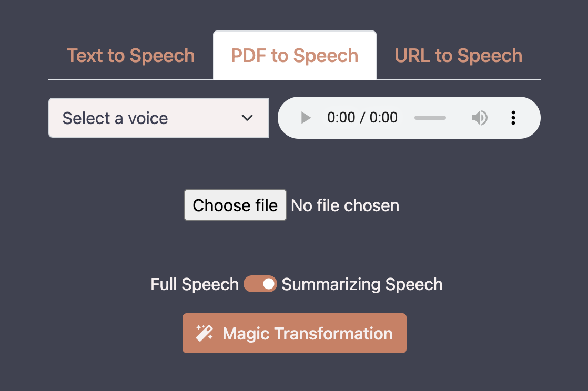Click the chevron arrow in the voice selector

[247, 118]
